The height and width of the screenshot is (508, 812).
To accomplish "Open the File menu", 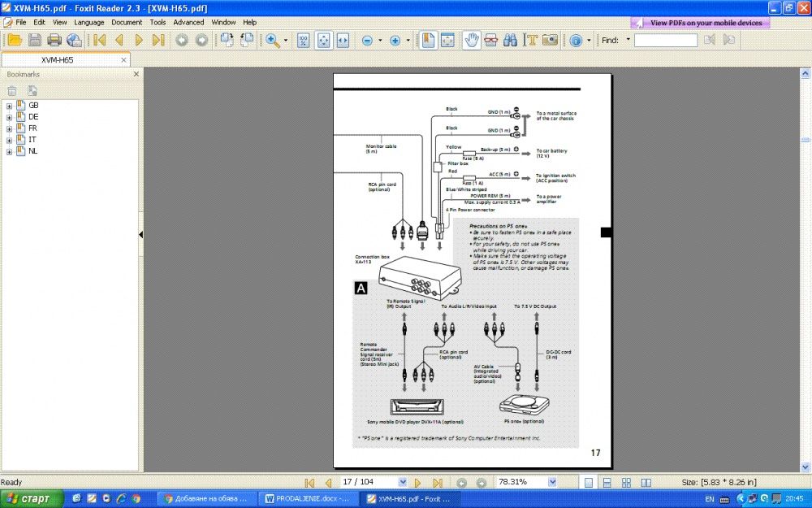I will [x=21, y=22].
